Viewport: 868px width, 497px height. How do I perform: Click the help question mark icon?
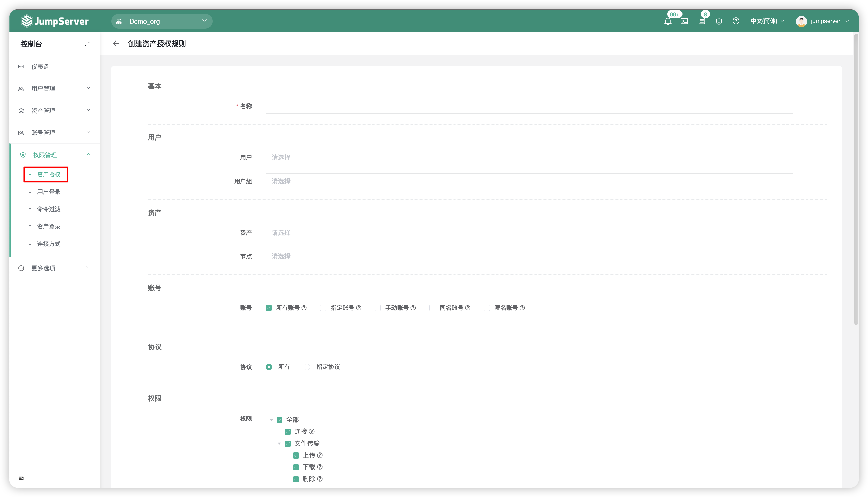[736, 21]
